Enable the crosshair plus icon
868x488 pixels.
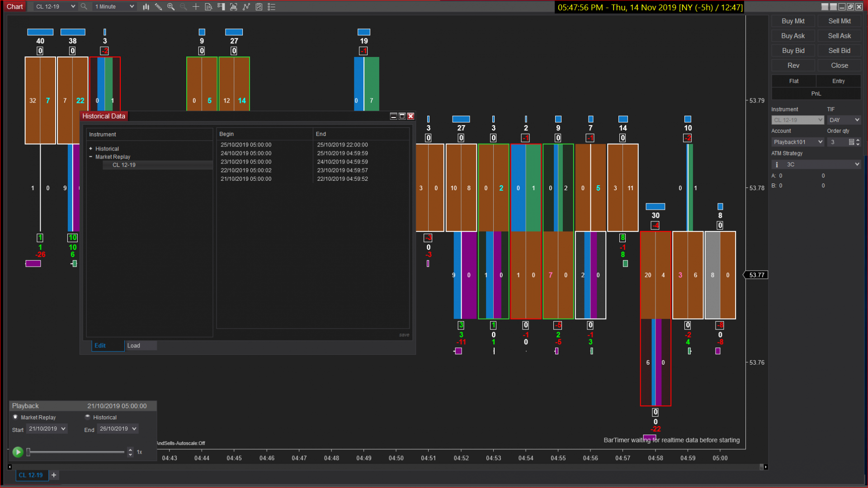[196, 7]
